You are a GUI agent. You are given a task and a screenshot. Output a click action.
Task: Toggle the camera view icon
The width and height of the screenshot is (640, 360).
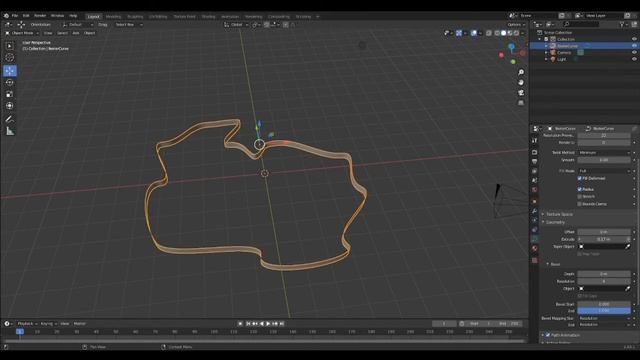[521, 93]
